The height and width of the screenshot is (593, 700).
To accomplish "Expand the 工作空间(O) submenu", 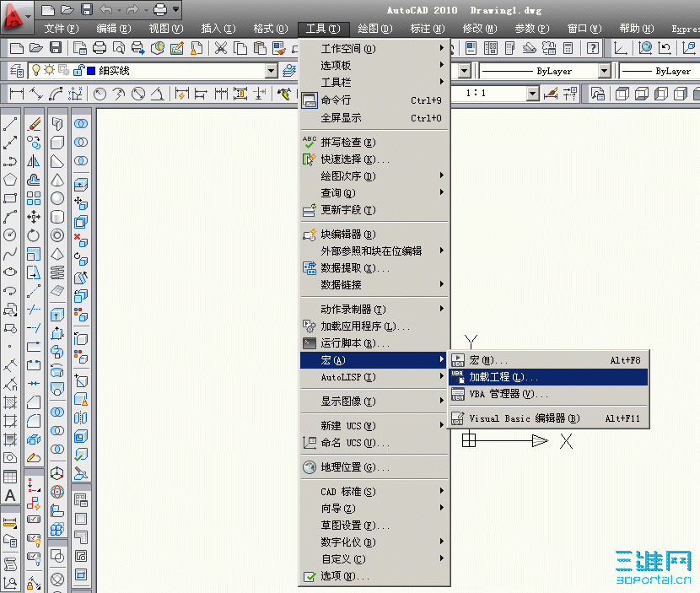I will coord(374,48).
